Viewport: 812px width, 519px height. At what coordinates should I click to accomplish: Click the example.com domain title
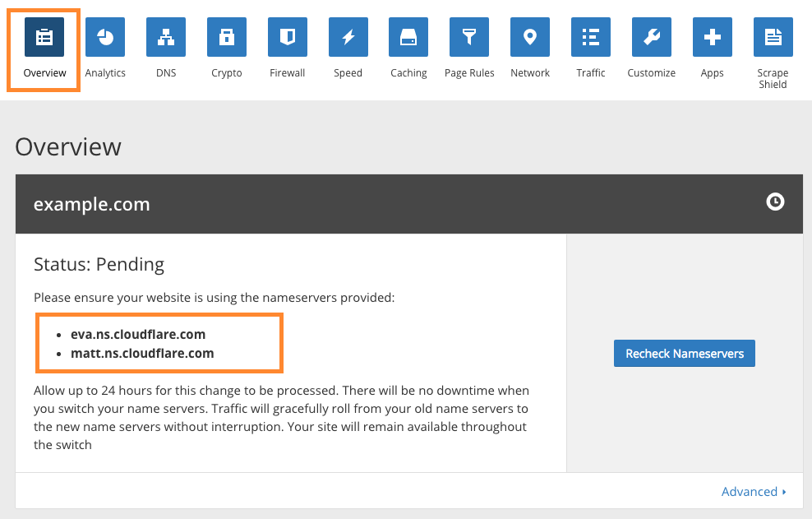pyautogui.click(x=92, y=204)
